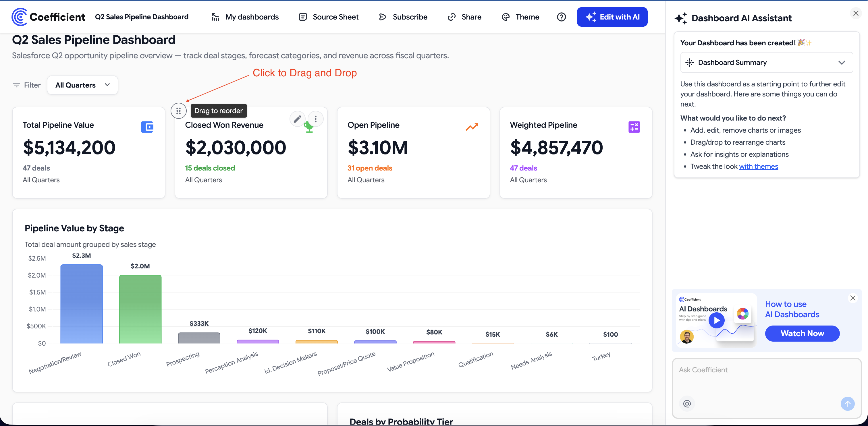Click the Closed Won Revenue trophy icon
Viewport: 868px width, 426px height.
coord(309,128)
